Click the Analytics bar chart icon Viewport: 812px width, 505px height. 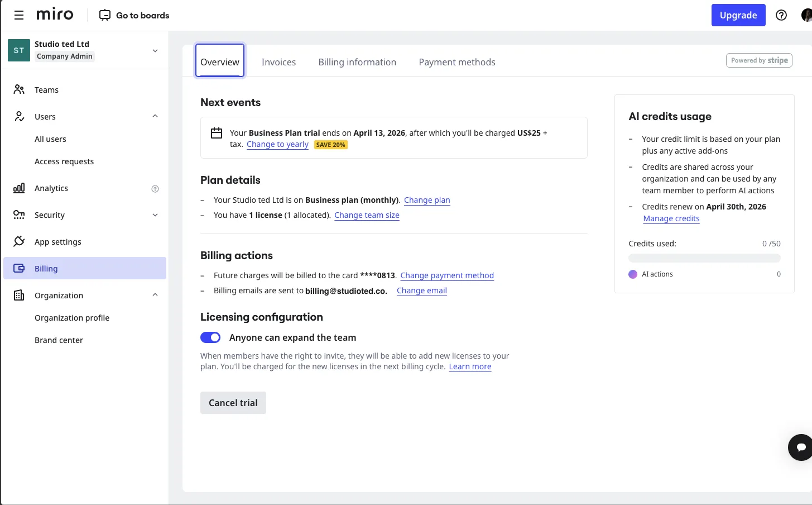point(19,188)
